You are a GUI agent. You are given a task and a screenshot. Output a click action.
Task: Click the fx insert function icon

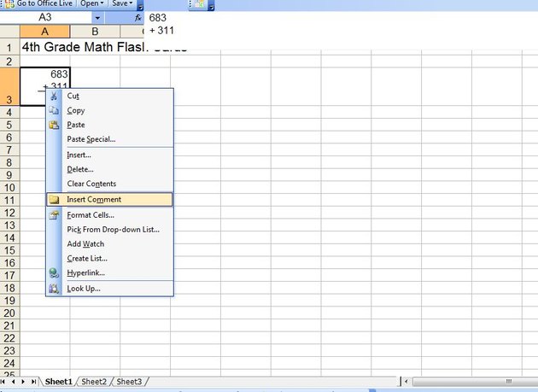(x=138, y=17)
